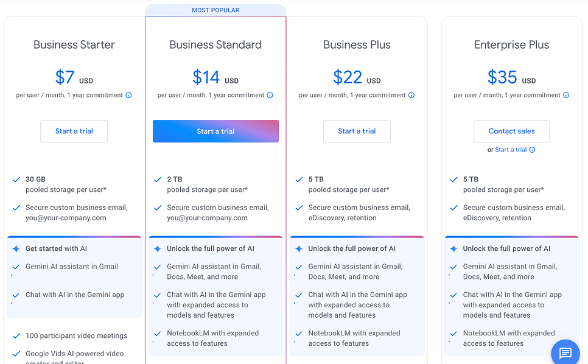The height and width of the screenshot is (364, 588).
Task: Click info icon next to Enterprise trial link
Action: (532, 150)
